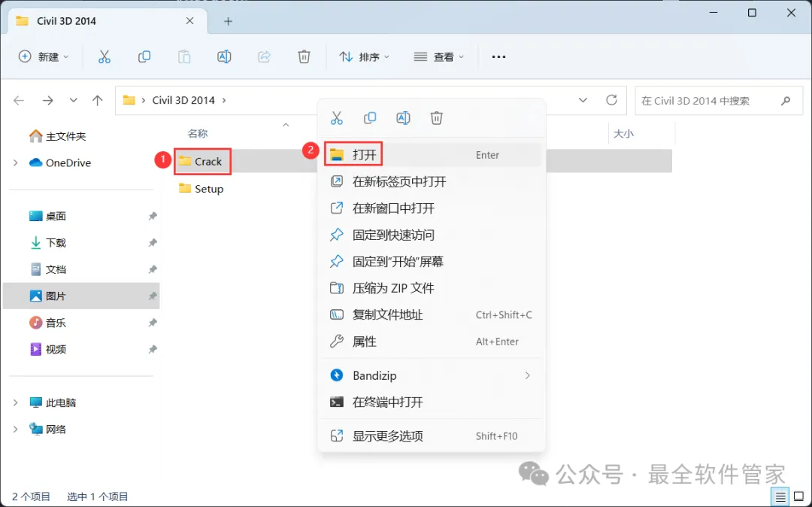Go up one folder level
Image resolution: width=812 pixels, height=507 pixels.
pos(97,100)
